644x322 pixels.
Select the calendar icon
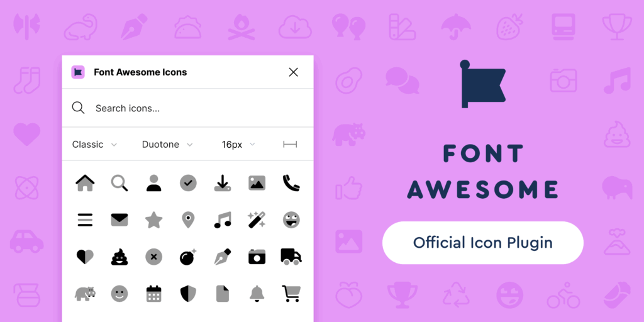153,294
